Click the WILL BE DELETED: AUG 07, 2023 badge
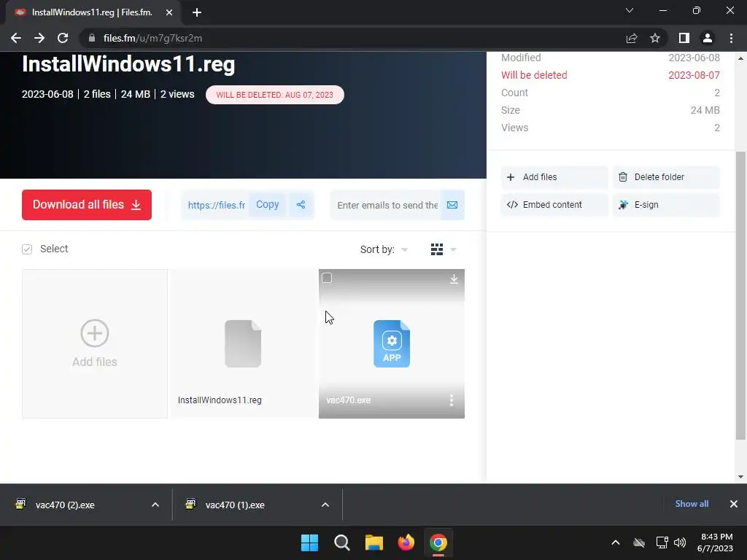This screenshot has width=747, height=560. [x=275, y=95]
